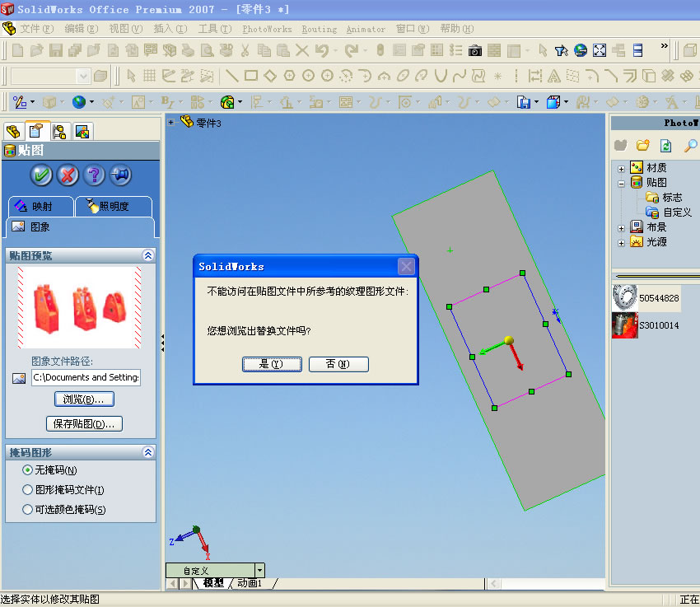This screenshot has width=700, height=607.
Task: Click the Cut scissors toolbar icon
Action: [x=245, y=50]
